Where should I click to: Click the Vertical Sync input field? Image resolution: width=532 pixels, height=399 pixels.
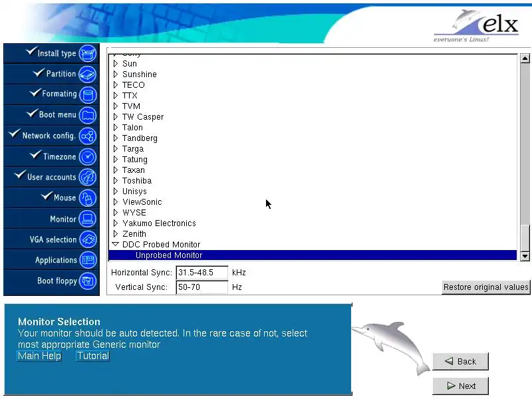tap(202, 287)
